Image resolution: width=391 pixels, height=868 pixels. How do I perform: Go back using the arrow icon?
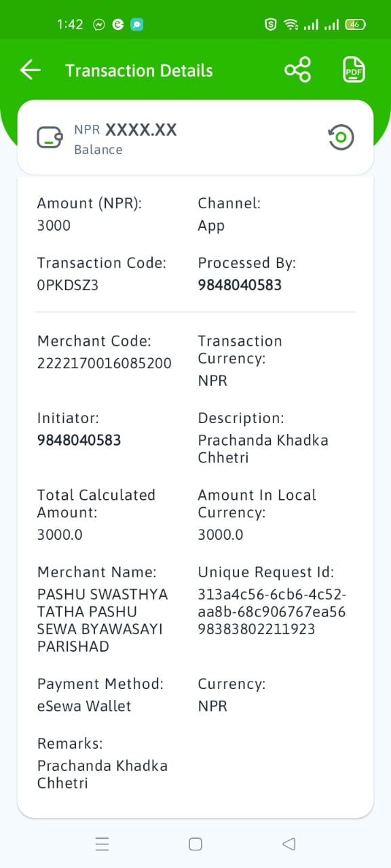coord(31,70)
